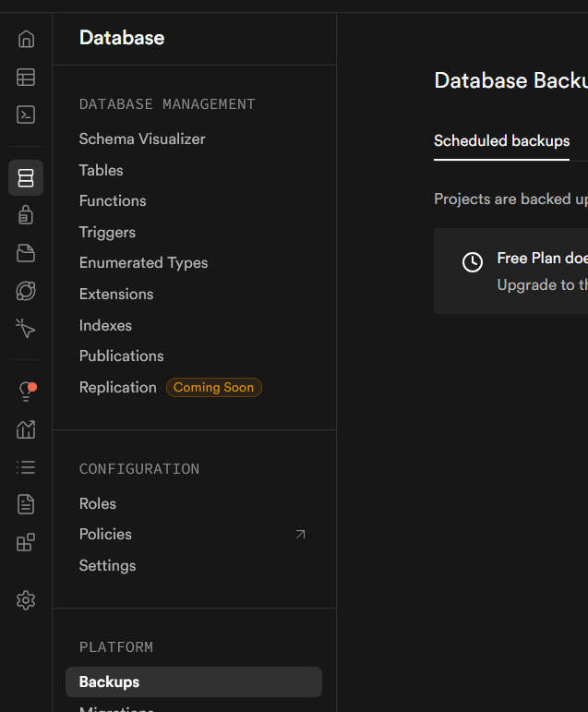Open the Reports chart icon
The image size is (588, 712).
(x=26, y=428)
